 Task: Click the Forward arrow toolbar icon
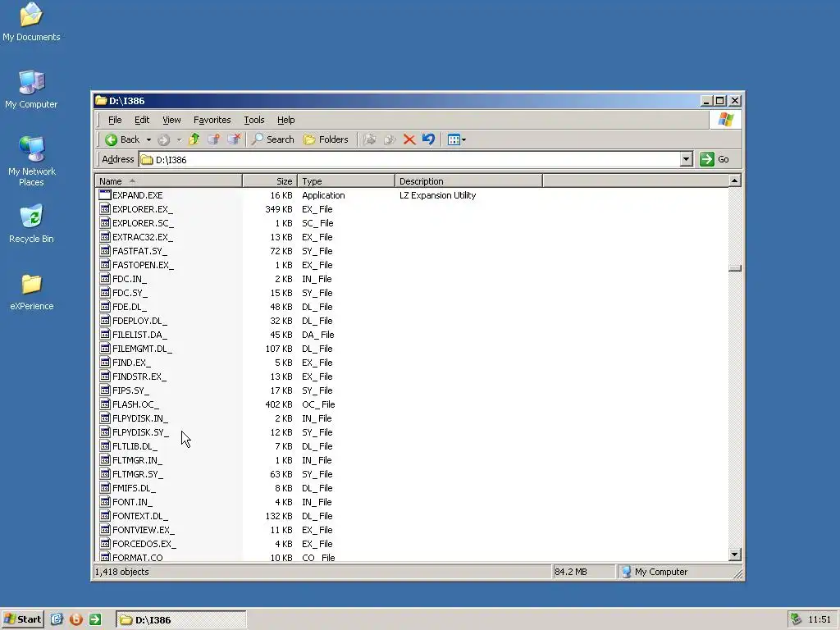pyautogui.click(x=164, y=139)
